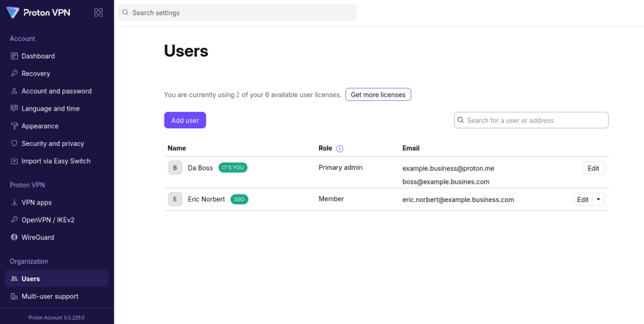644x324 pixels.
Task: Click the Proton Account 5.0.229.0 version text
Action: (x=57, y=318)
